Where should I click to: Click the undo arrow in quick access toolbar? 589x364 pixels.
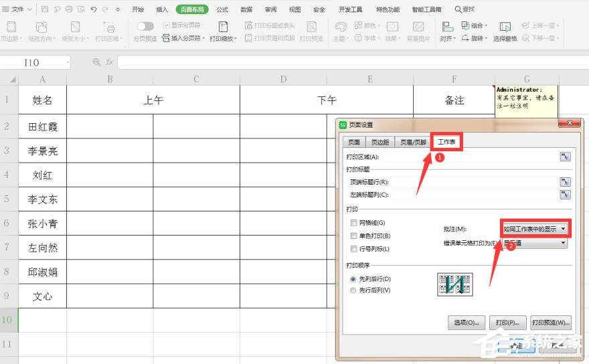[x=94, y=9]
